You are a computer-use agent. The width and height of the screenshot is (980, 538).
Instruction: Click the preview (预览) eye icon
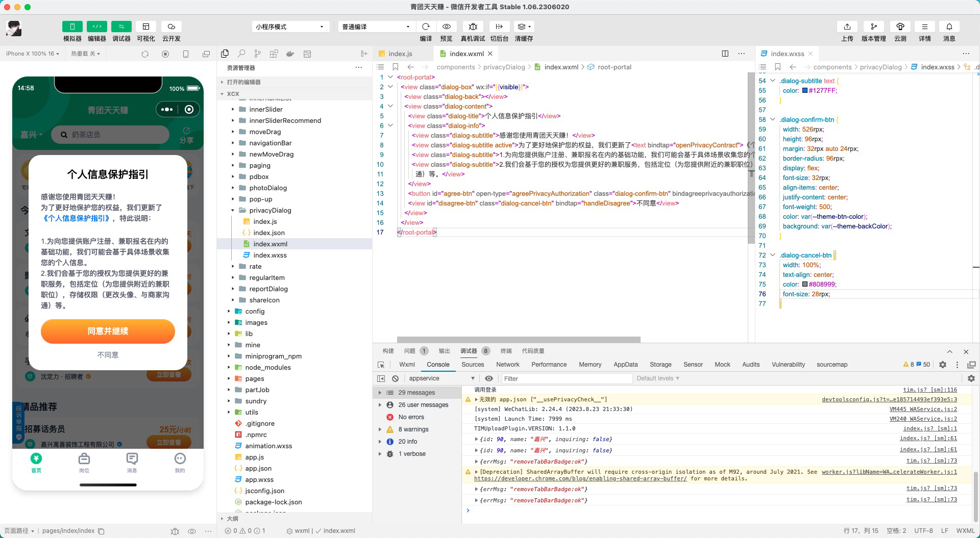coord(447,27)
